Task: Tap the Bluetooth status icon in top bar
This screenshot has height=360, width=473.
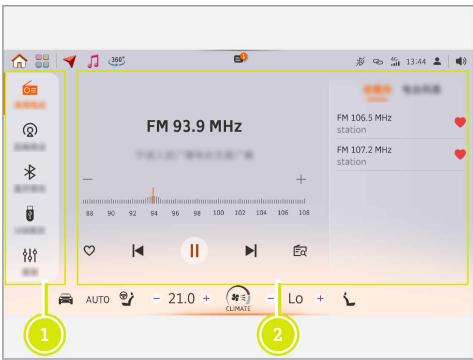Action: tap(360, 62)
